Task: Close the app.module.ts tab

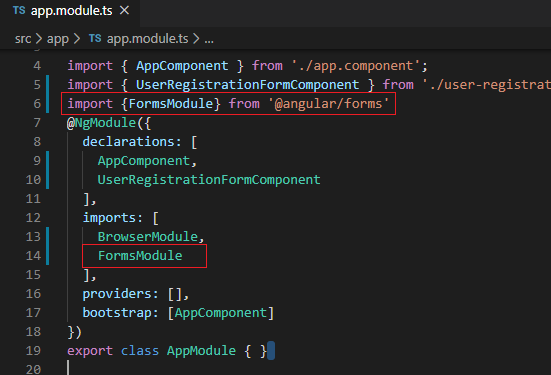Action: point(124,11)
